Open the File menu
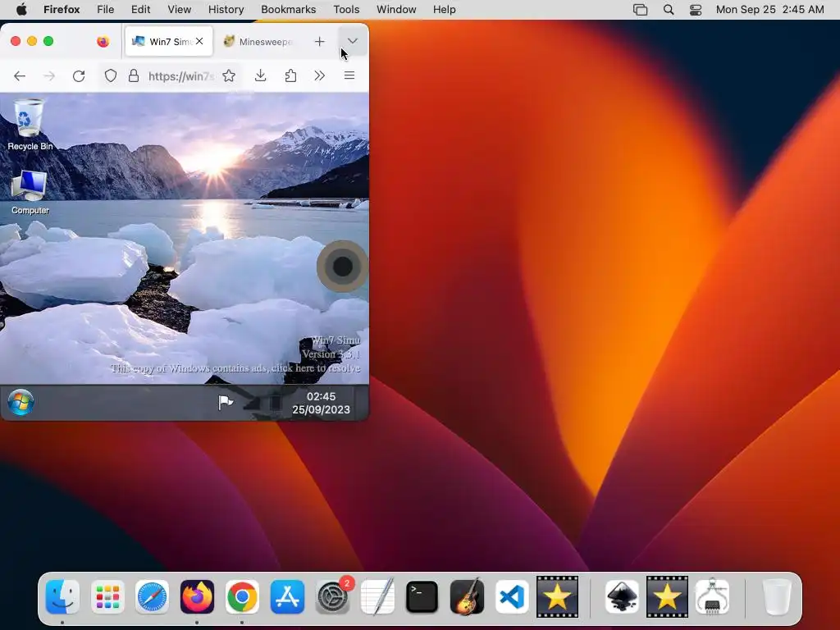 tap(106, 10)
